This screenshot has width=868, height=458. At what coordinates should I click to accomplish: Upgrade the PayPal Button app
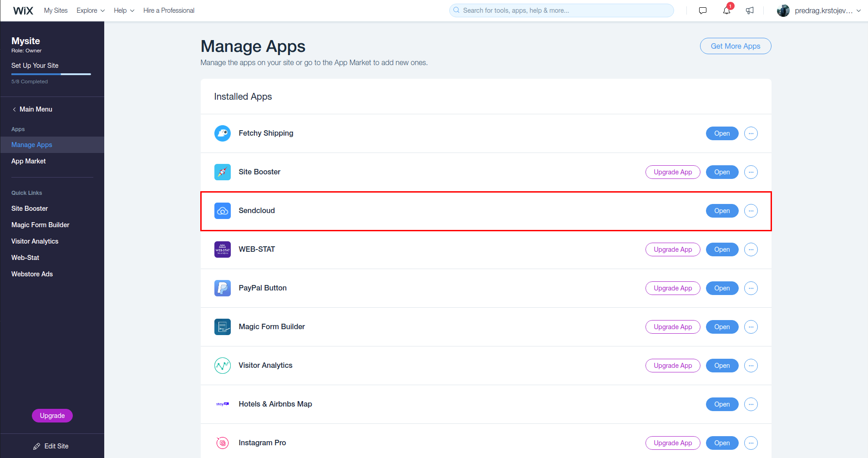click(x=673, y=288)
